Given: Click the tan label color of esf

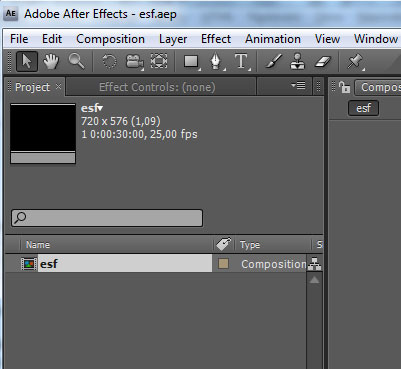Looking at the screenshot, I should [223, 264].
